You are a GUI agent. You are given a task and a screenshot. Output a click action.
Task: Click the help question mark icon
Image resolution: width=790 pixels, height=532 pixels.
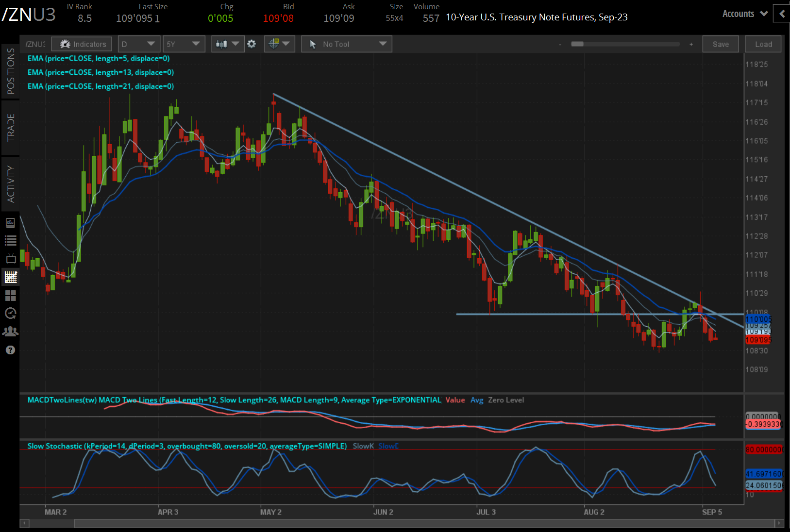[x=10, y=350]
